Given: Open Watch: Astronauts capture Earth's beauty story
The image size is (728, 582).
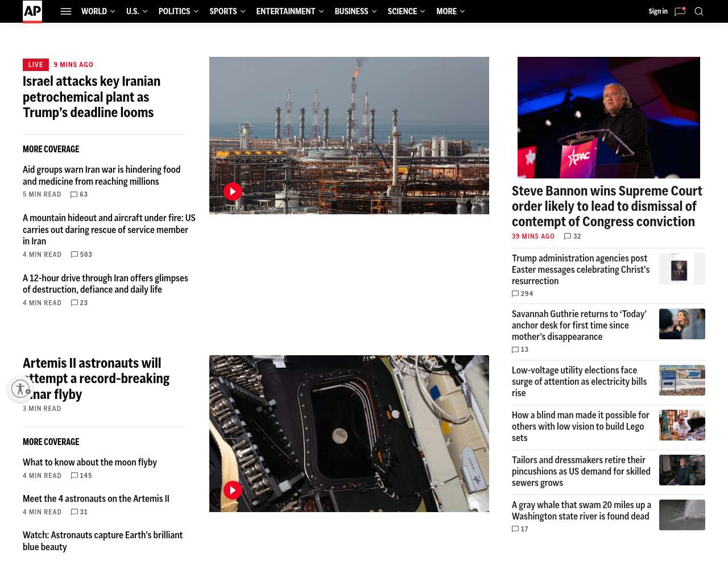Looking at the screenshot, I should click(103, 541).
